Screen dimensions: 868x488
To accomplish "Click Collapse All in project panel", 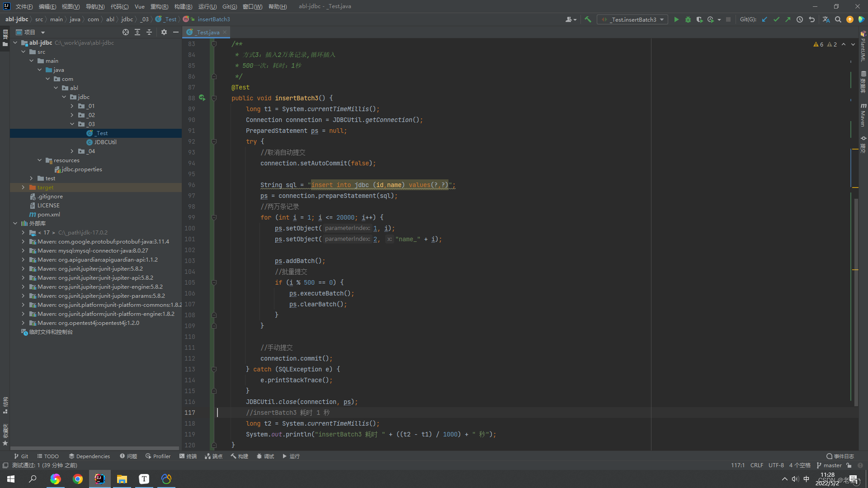I will (x=149, y=32).
